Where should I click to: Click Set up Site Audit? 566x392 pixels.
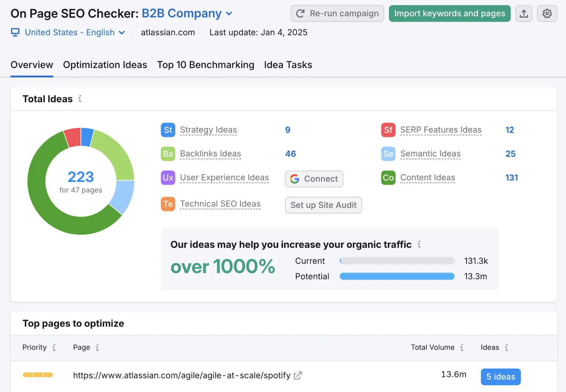[323, 205]
